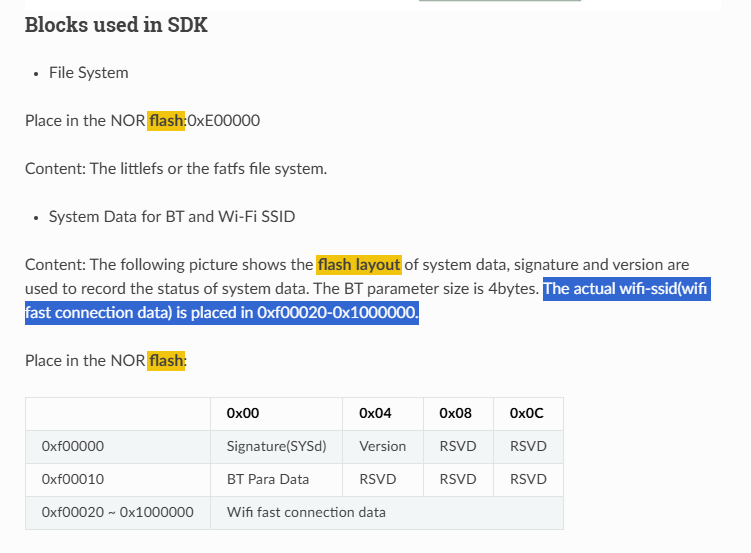Image resolution: width=751 pixels, height=553 pixels.
Task: Click 'Wifi fast connection data' cell
Action: click(x=387, y=512)
